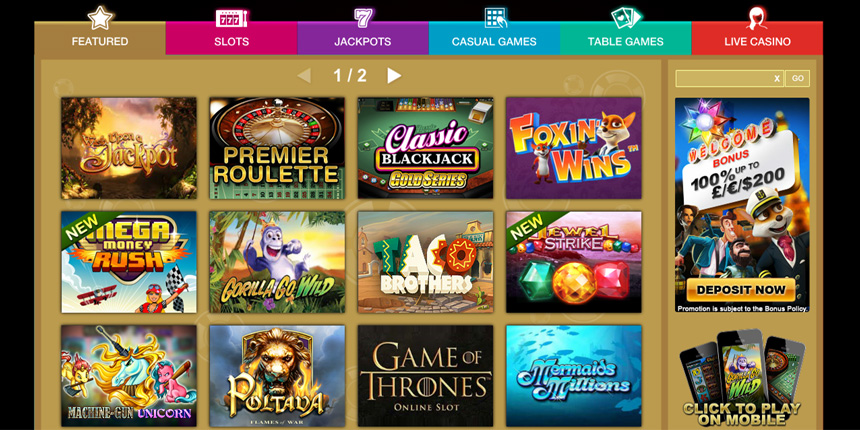Click the casual games grid icon
Viewport: 860px width, 430px height.
point(495,18)
